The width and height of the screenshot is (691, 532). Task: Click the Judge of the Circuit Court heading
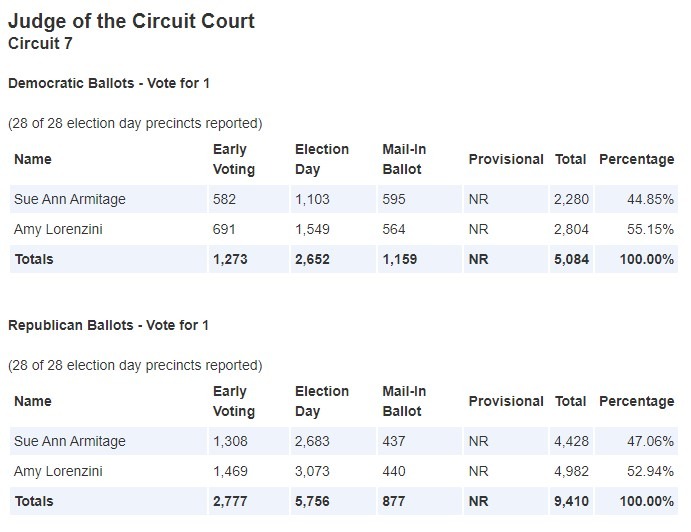[131, 21]
